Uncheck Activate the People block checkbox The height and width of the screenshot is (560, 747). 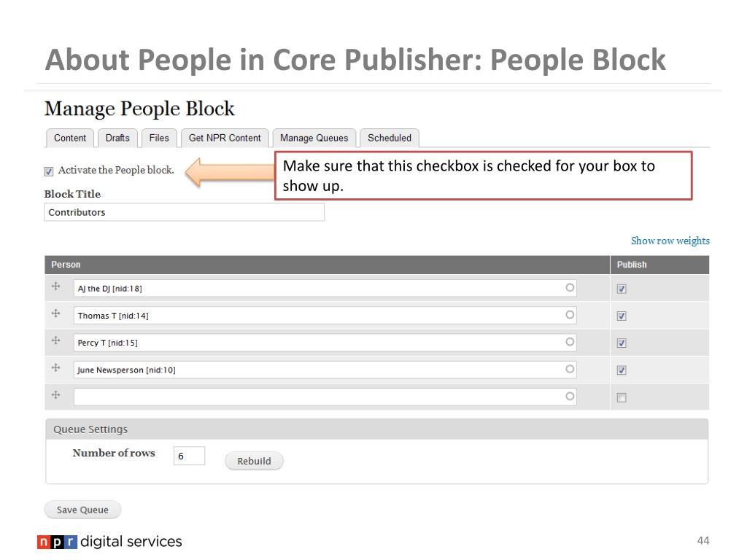click(49, 171)
